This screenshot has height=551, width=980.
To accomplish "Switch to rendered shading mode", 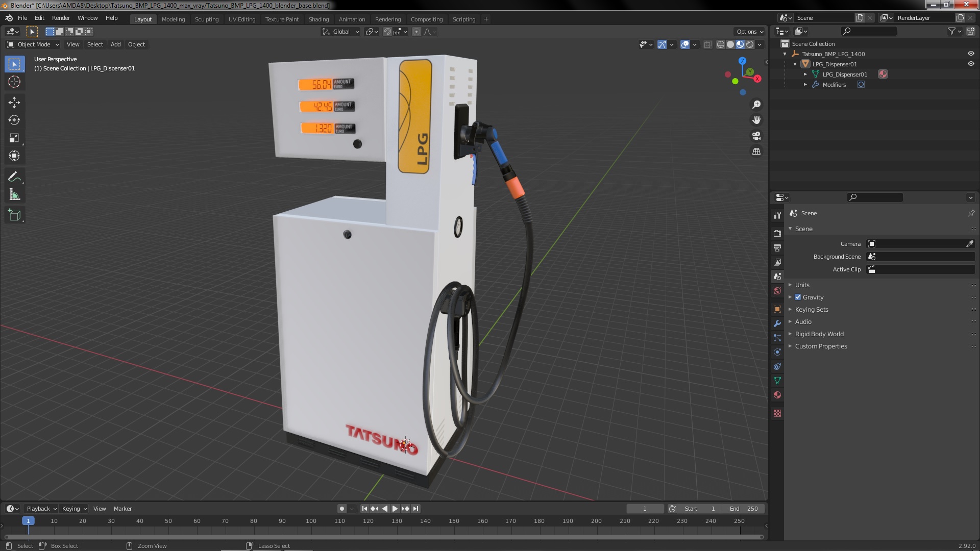I will click(750, 44).
